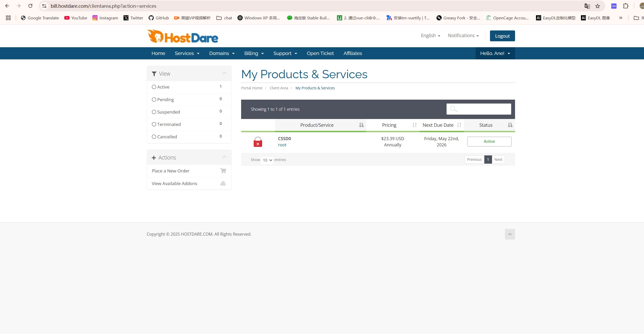644x334 pixels.
Task: Click the services table search field
Action: coord(479,109)
